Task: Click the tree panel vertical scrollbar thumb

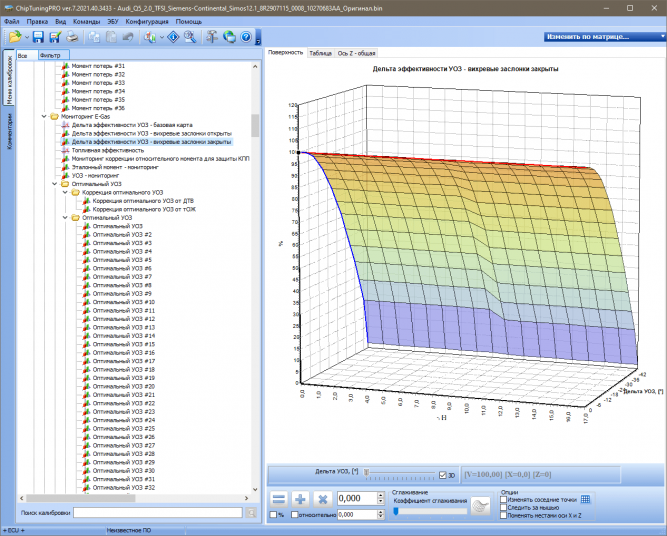Action: pyautogui.click(x=255, y=125)
